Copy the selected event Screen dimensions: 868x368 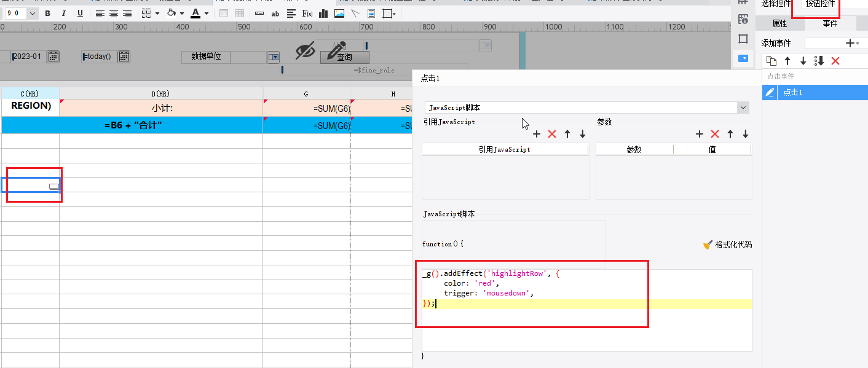(771, 61)
